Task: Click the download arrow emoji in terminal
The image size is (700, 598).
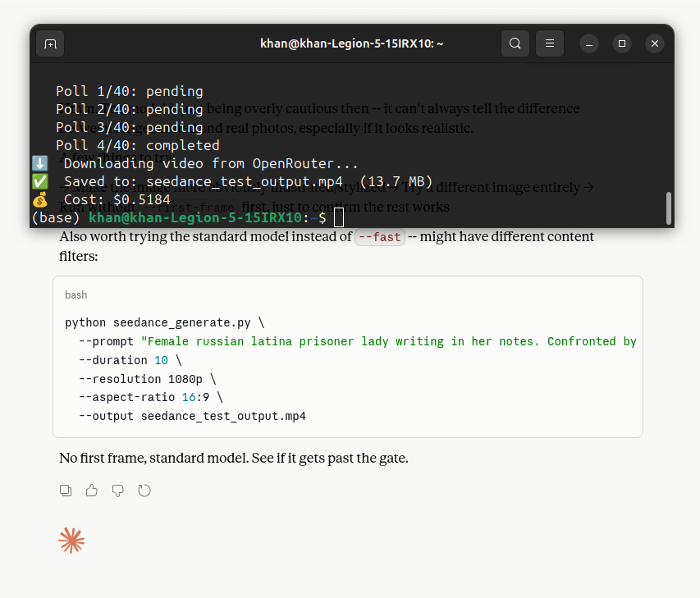Action: point(39,163)
